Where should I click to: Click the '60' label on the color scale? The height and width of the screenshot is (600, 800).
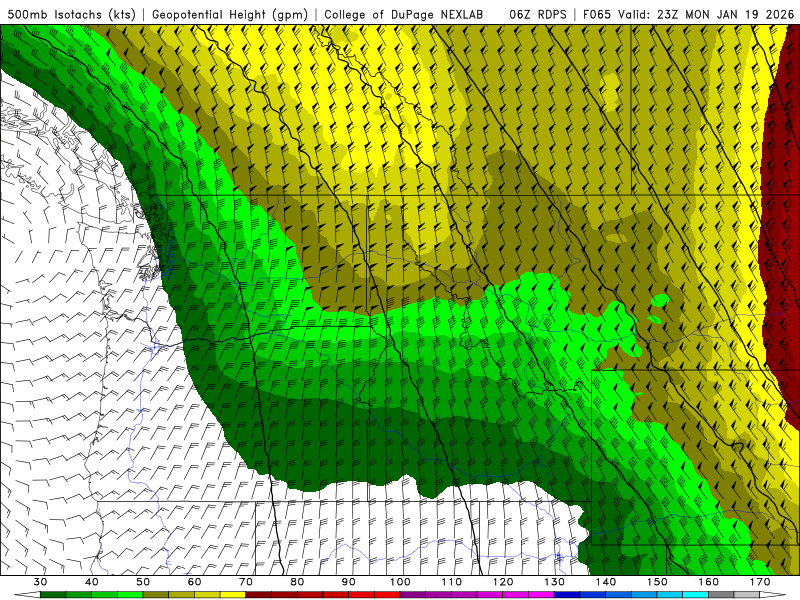tap(194, 582)
